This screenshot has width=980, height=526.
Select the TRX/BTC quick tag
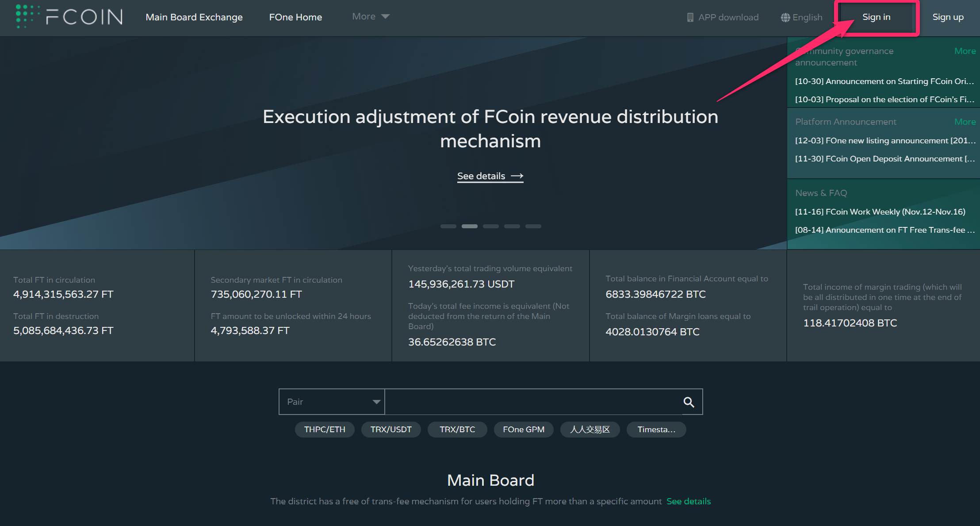click(x=457, y=430)
